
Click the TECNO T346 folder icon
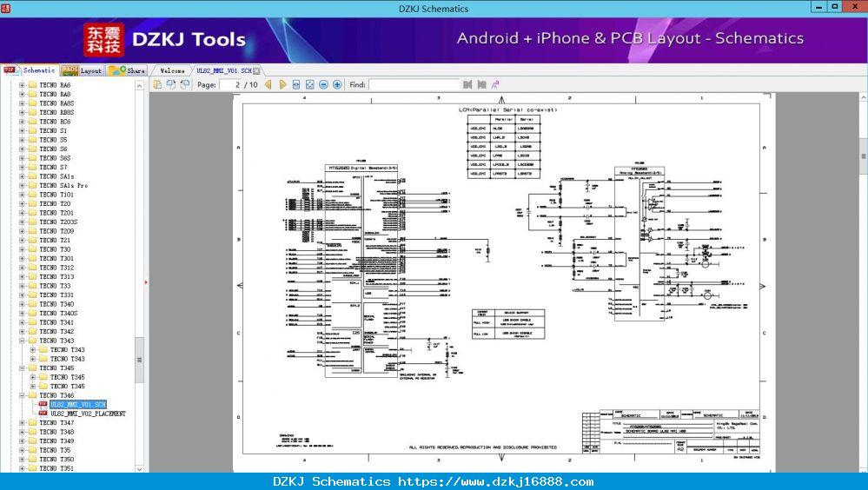click(x=32, y=395)
